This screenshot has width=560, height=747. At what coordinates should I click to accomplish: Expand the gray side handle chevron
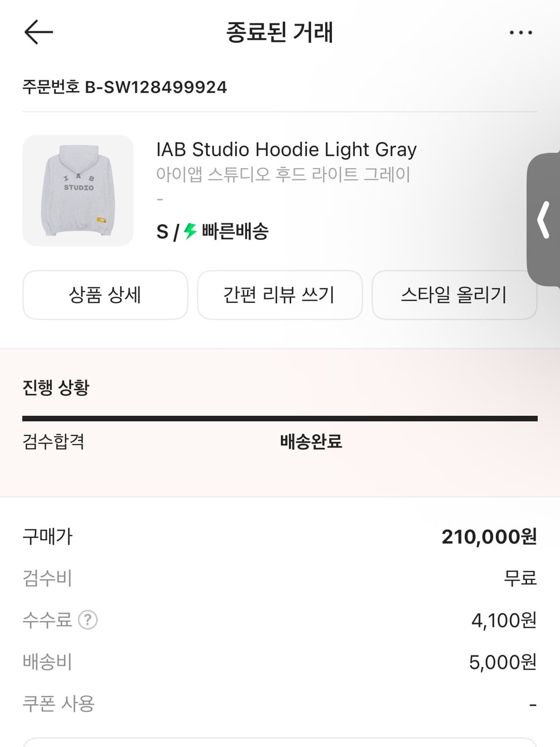pos(544,220)
